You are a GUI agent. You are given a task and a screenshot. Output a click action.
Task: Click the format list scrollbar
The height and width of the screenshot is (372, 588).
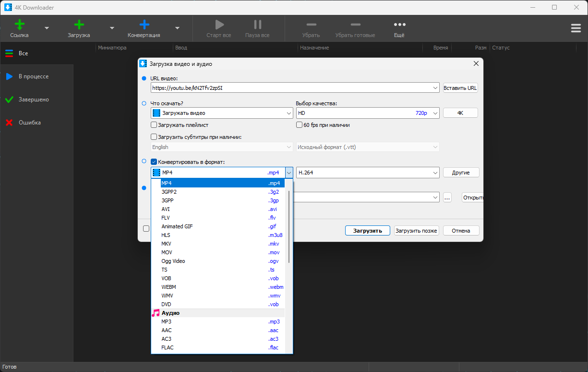point(289,226)
